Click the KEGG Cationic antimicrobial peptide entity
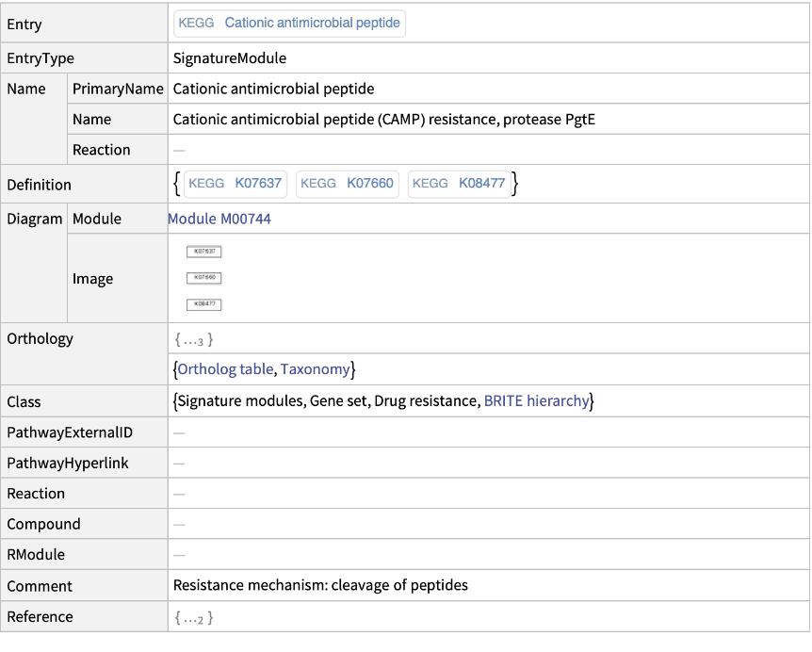Viewport: 812px width, 652px height. tap(288, 24)
